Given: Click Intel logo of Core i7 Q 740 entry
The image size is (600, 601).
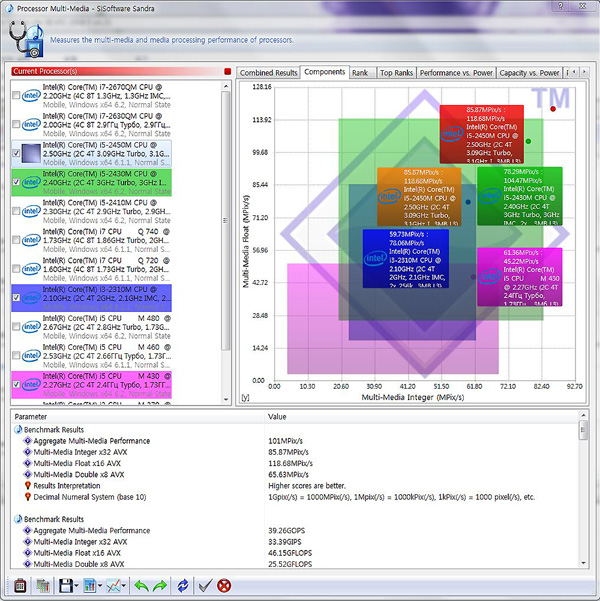Looking at the screenshot, I should [x=31, y=240].
